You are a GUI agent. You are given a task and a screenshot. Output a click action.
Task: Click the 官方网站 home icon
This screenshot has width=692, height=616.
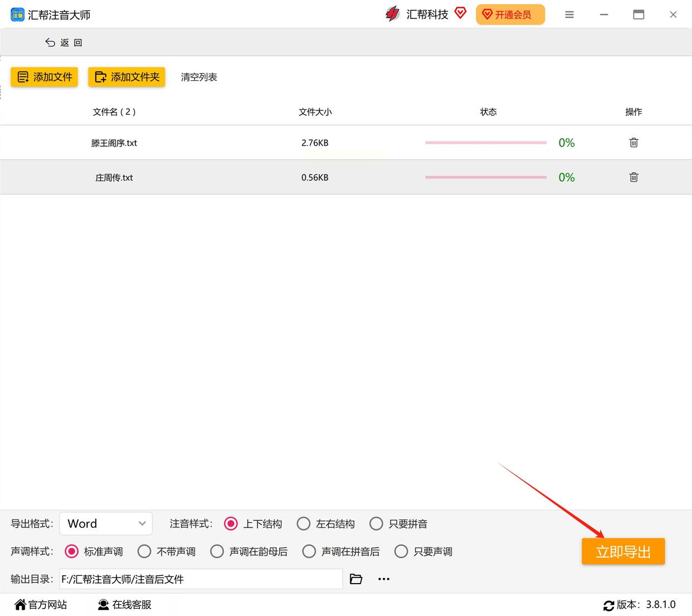[21, 604]
